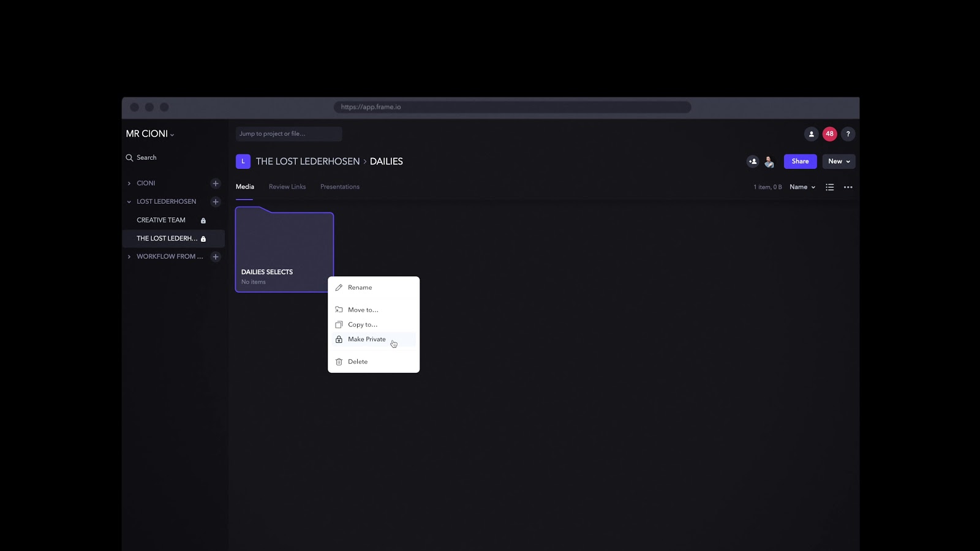Add project to LOST LEDERHOSEN with plus
The height and width of the screenshot is (551, 980).
click(216, 202)
